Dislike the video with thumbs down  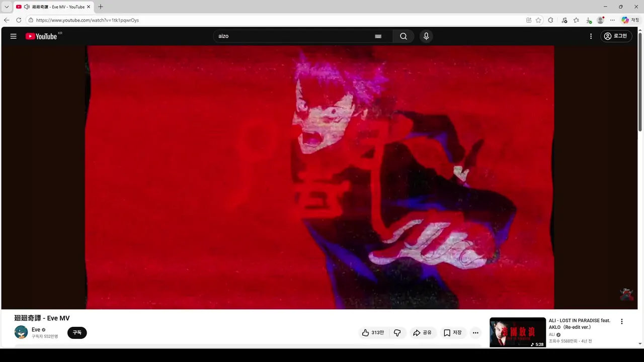pyautogui.click(x=397, y=333)
